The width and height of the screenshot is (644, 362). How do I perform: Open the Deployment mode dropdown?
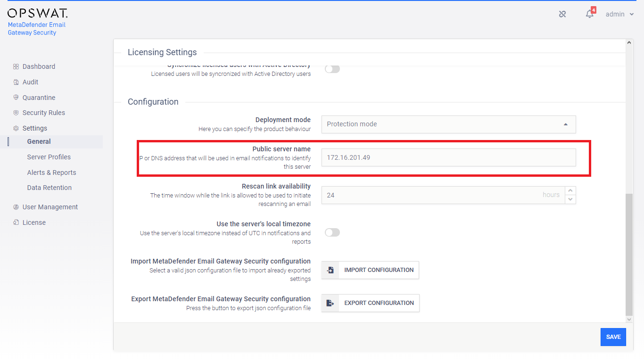[449, 124]
